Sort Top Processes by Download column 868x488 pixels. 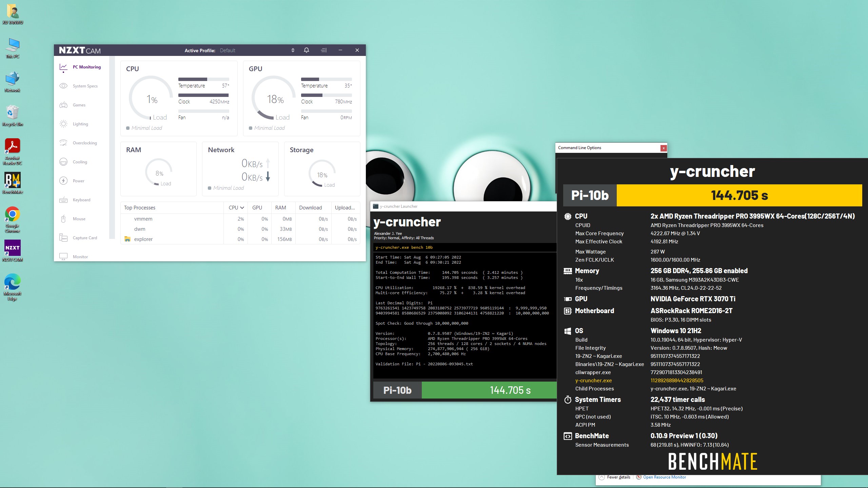pyautogui.click(x=311, y=208)
